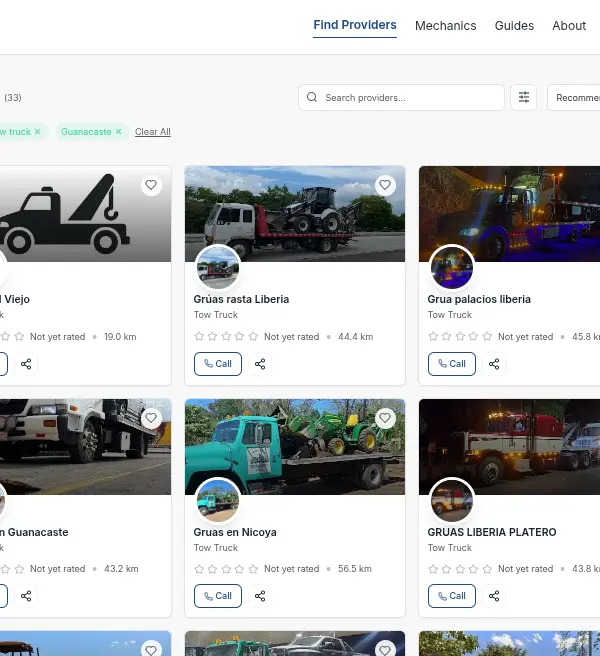Share GRUAS LIBERIA PLATERO
The image size is (600, 656).
(494, 596)
